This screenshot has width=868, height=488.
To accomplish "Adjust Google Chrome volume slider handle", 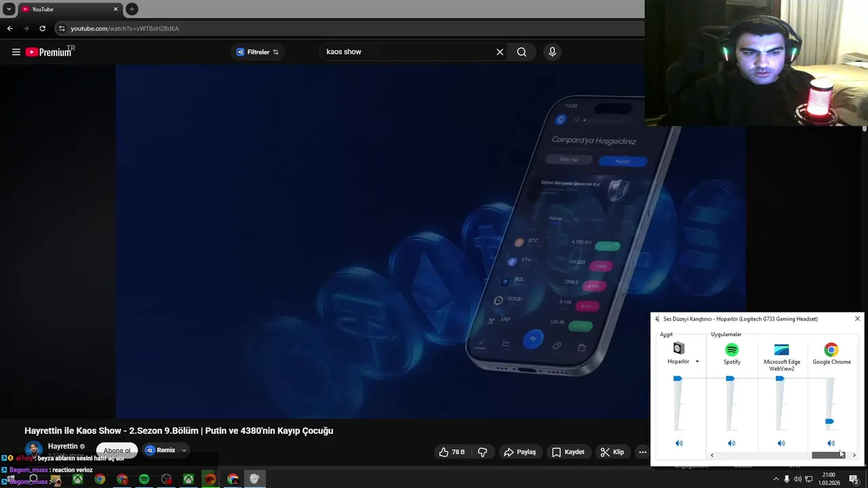I will 829,422.
